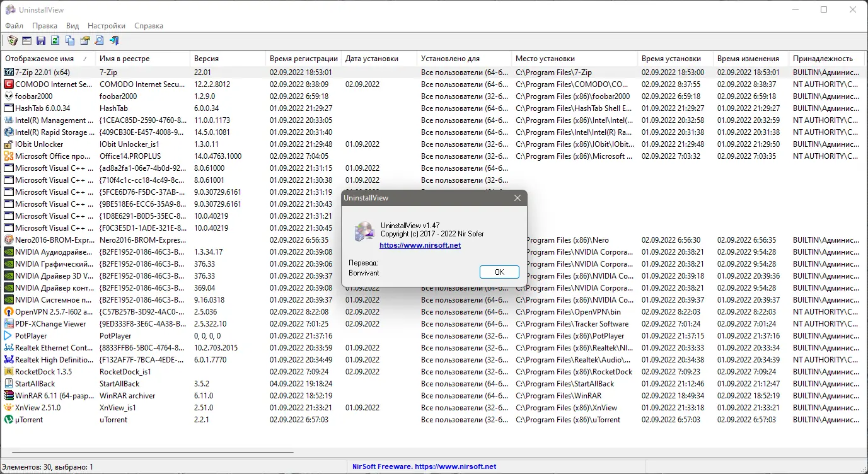Screen dimensions: 868x474
Task: Sort by the Место установки column header
Action: tap(574, 59)
